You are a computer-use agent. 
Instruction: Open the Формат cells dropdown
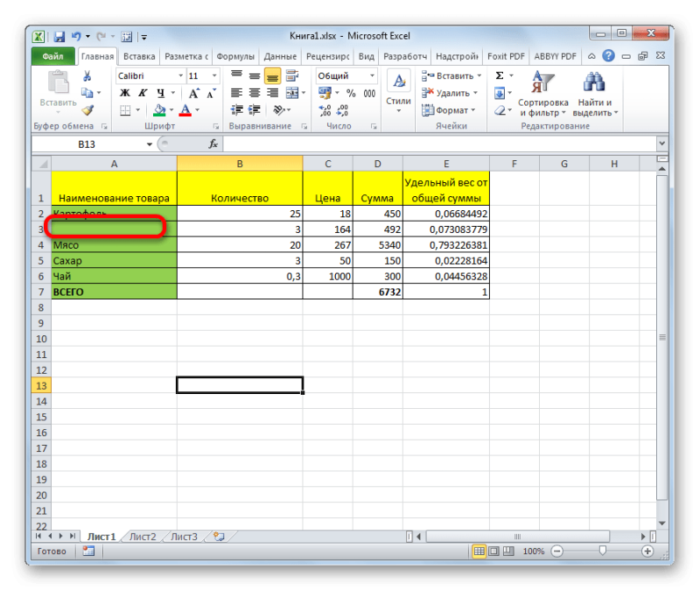(x=449, y=110)
